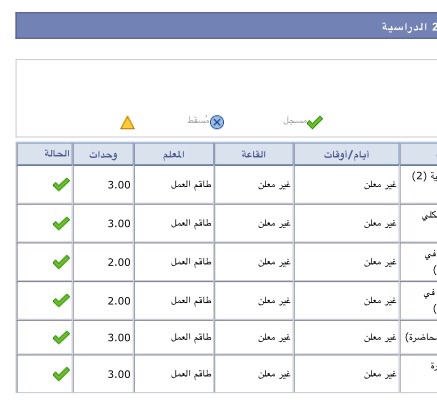The width and height of the screenshot is (437, 407).
Task: Select the المعلم column header
Action: coord(174,154)
